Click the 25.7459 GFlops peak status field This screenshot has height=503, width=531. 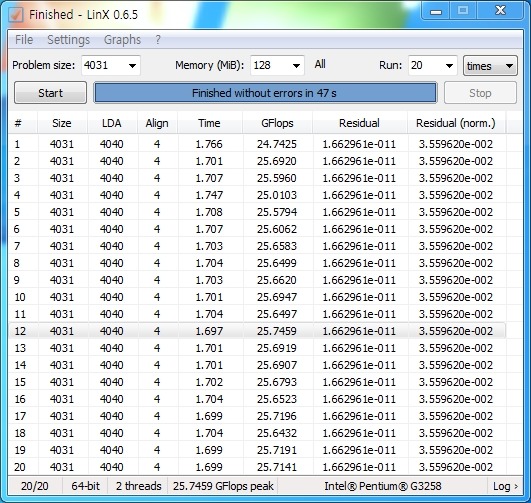tap(223, 486)
